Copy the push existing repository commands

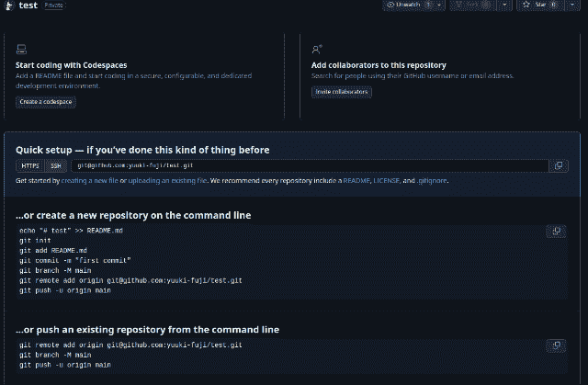[x=556, y=345]
